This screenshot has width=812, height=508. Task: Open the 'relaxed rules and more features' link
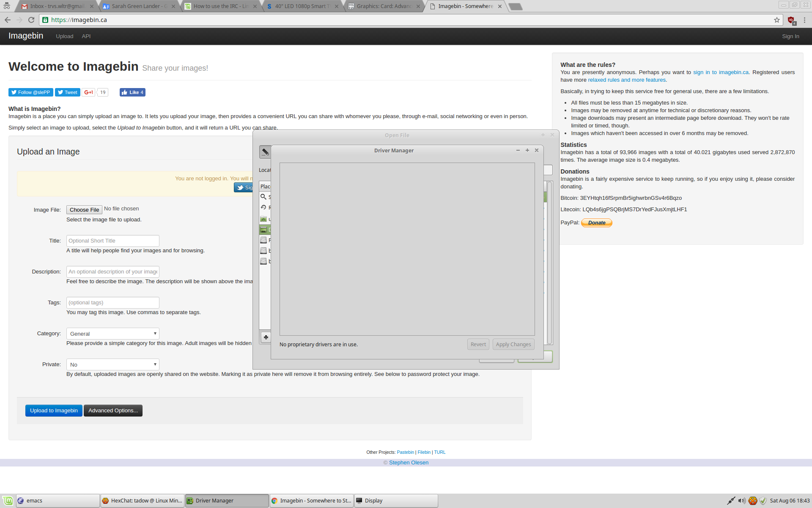click(627, 80)
